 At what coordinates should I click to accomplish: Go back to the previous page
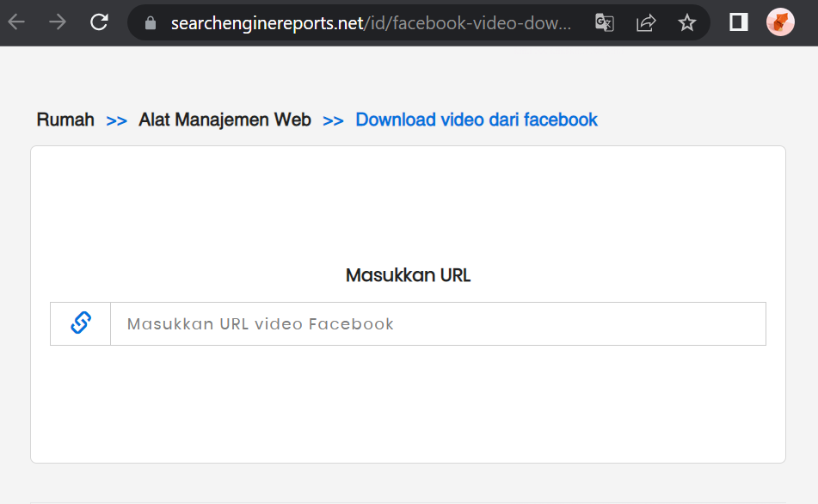[16, 22]
